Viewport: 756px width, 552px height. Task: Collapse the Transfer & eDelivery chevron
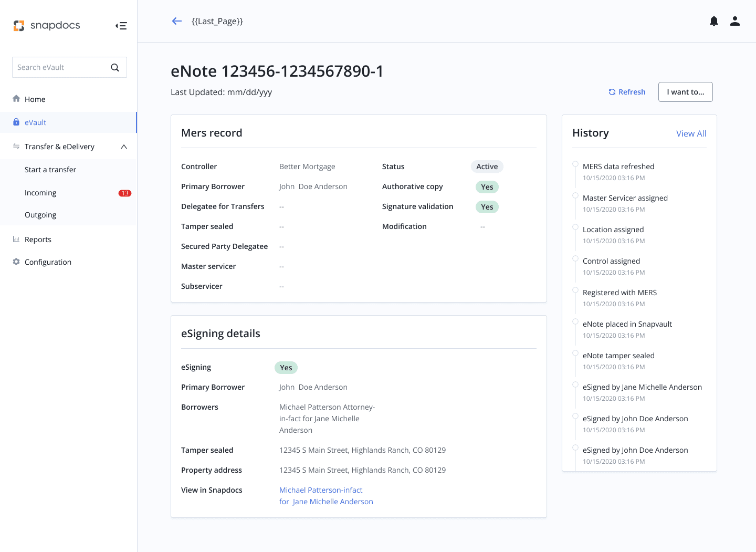[x=124, y=147]
